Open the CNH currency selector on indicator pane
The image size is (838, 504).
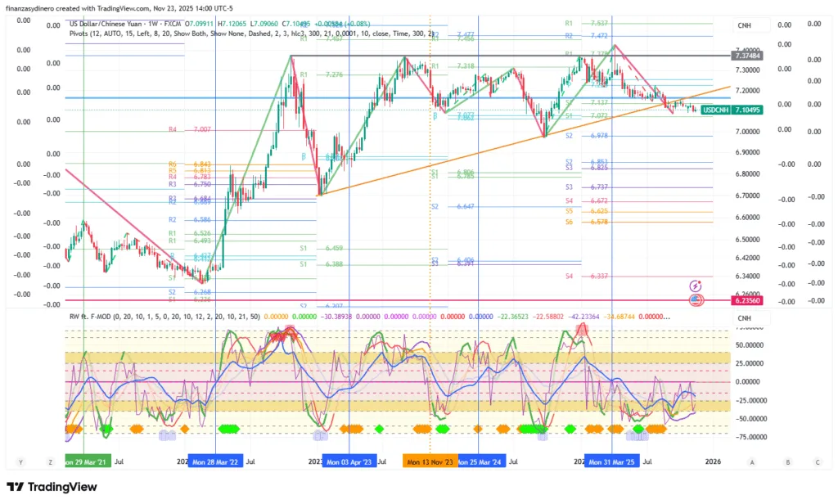pyautogui.click(x=744, y=317)
